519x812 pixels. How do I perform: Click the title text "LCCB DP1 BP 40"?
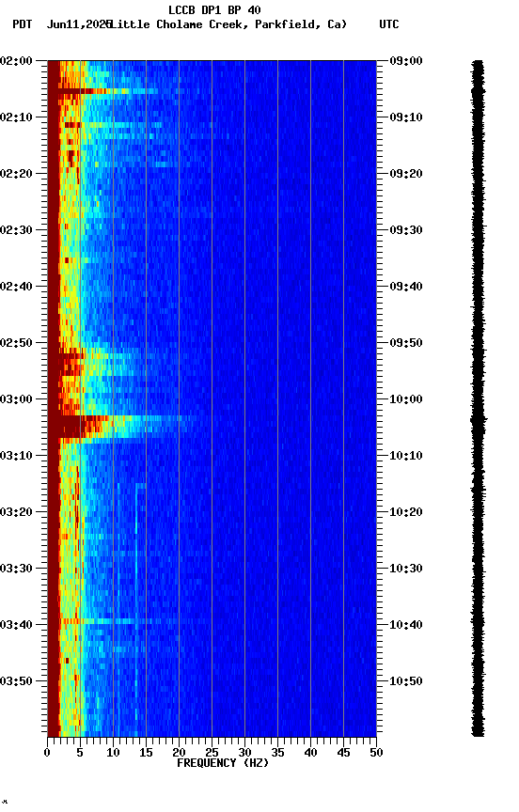click(214, 9)
